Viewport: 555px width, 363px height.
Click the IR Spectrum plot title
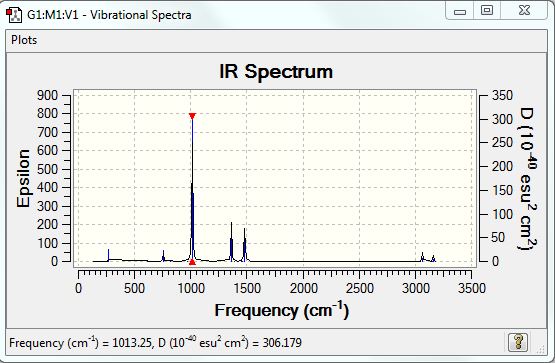[276, 71]
